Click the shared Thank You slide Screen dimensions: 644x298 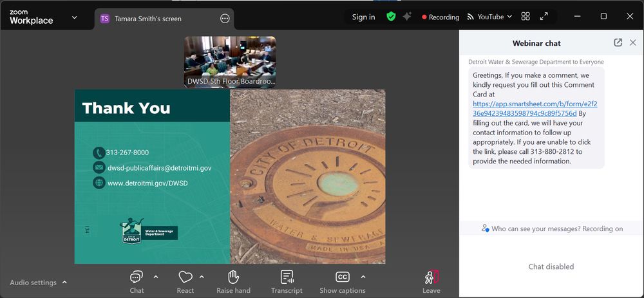click(230, 176)
